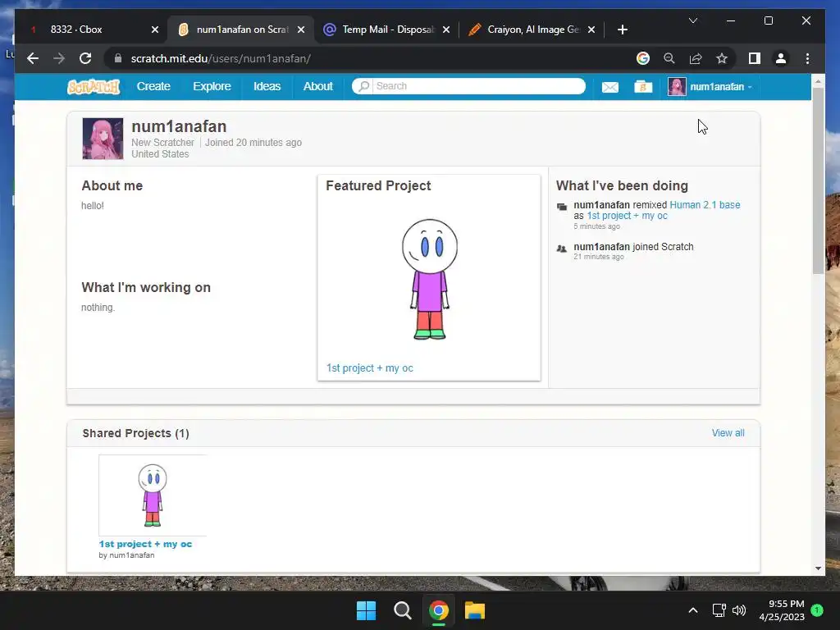Open Windows Start menu
840x630 pixels.
[x=367, y=610]
